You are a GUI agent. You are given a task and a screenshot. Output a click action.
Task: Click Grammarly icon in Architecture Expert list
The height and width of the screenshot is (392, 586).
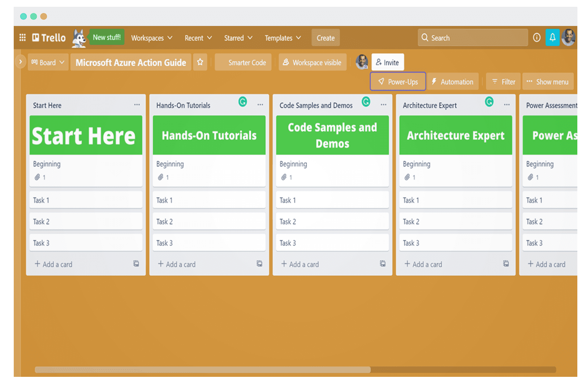[489, 102]
